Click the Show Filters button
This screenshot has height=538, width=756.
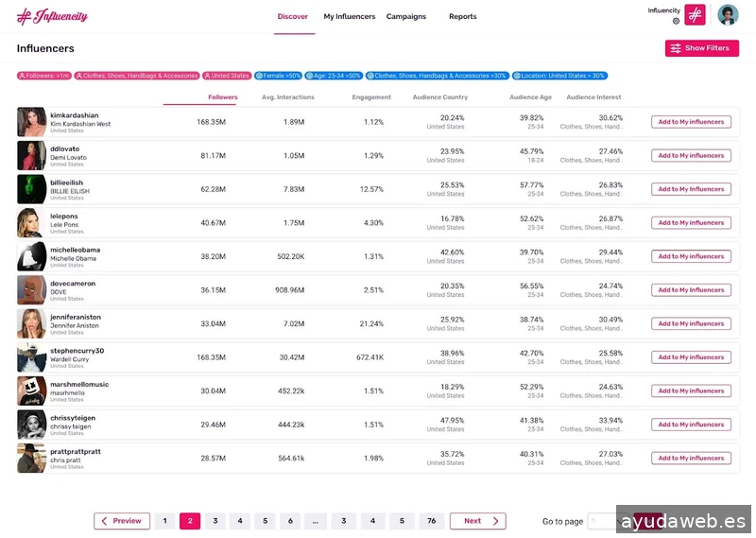tap(701, 48)
